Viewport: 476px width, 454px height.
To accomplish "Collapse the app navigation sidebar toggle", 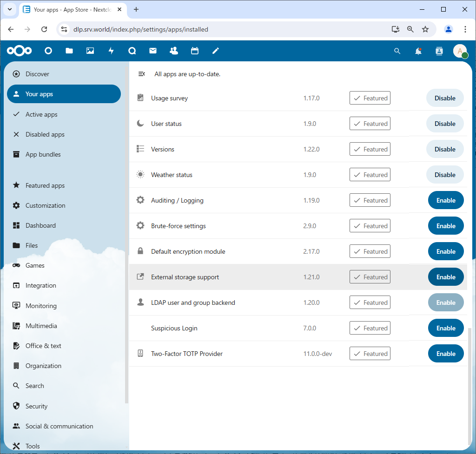I will coord(142,74).
